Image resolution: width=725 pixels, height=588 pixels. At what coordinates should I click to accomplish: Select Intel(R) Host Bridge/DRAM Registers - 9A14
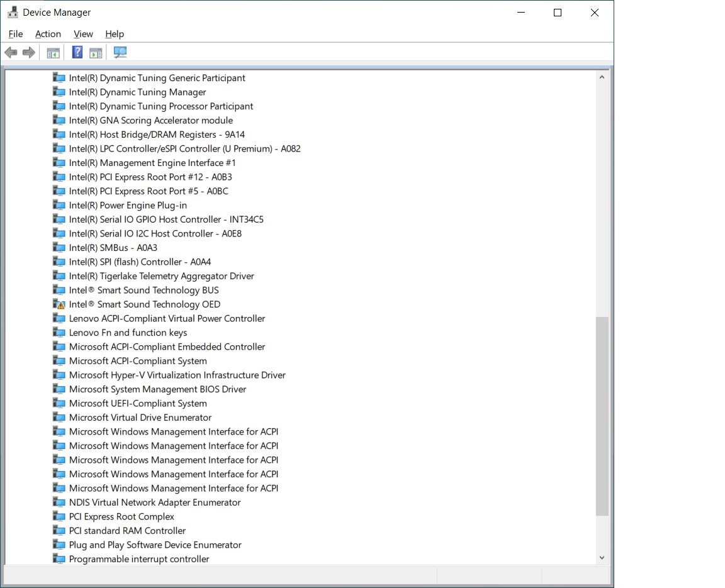157,135
